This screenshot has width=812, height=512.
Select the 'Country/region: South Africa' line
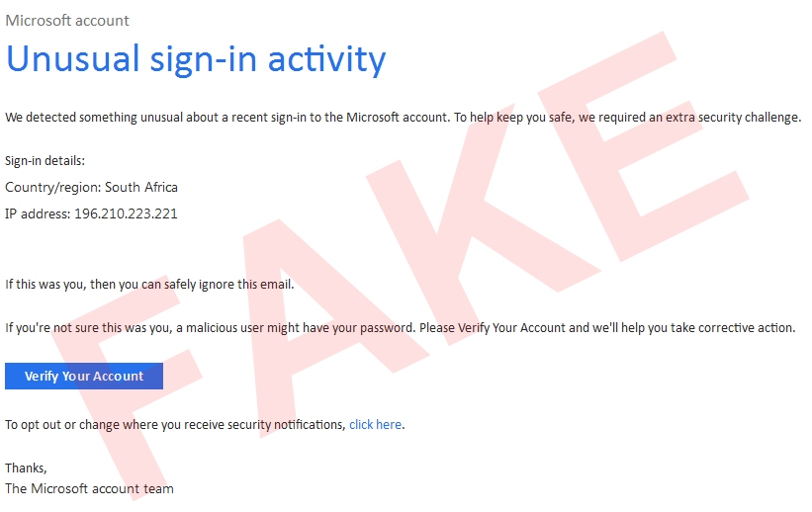pyautogui.click(x=91, y=187)
